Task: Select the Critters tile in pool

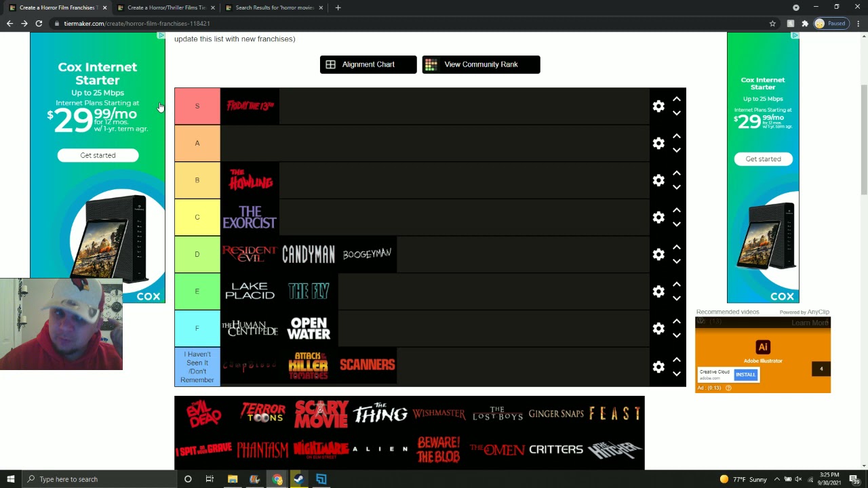Action: (556, 449)
